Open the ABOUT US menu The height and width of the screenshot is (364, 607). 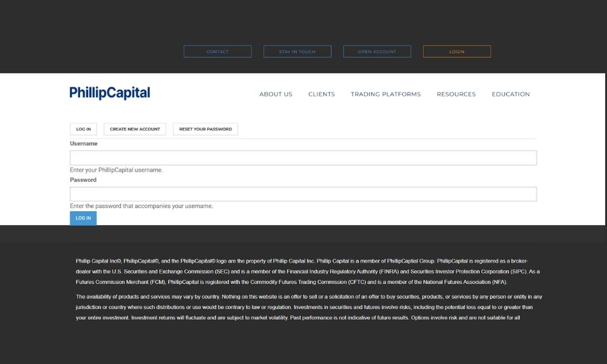(x=276, y=94)
